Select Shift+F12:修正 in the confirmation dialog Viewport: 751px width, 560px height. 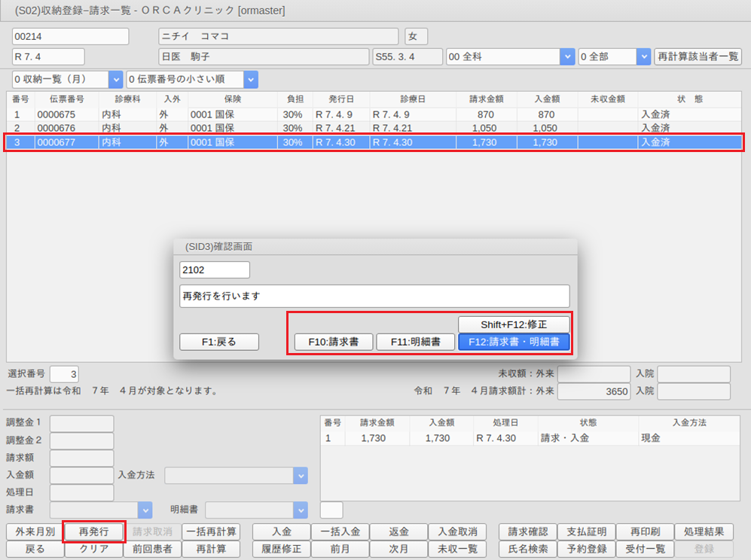coord(514,324)
